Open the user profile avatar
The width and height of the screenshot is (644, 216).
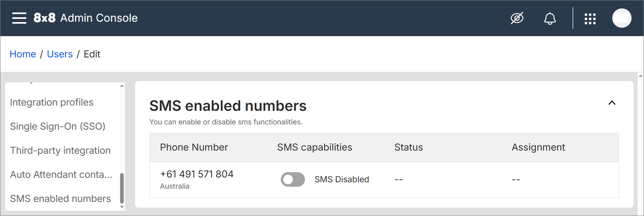622,18
